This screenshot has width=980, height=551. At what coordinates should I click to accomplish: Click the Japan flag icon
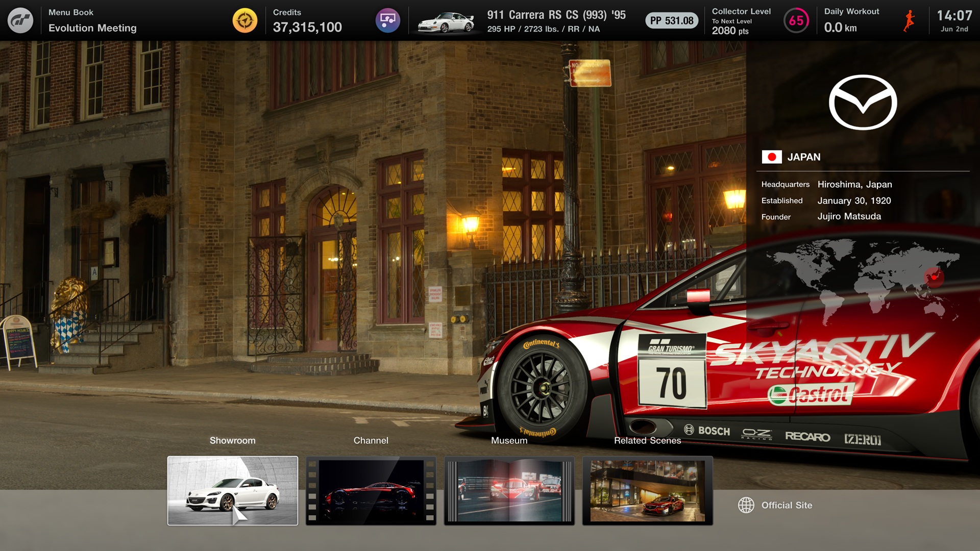(771, 157)
